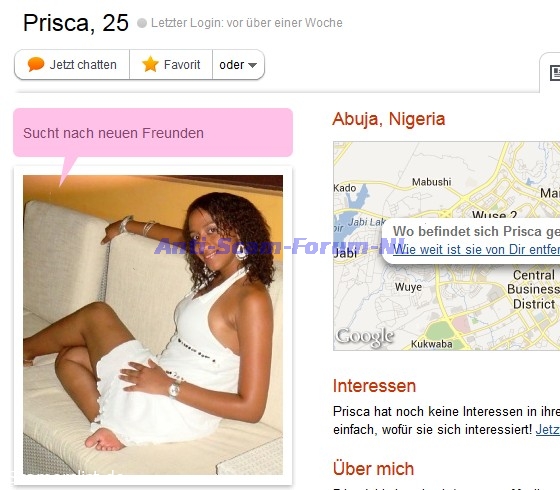Click the yellow Favorit star icon
560x490 pixels.
pos(150,64)
